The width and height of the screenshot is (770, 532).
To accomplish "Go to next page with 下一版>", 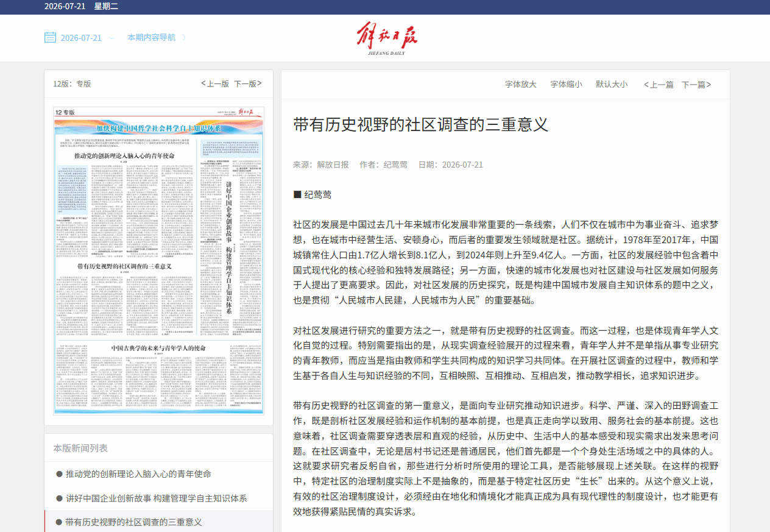I will [249, 83].
